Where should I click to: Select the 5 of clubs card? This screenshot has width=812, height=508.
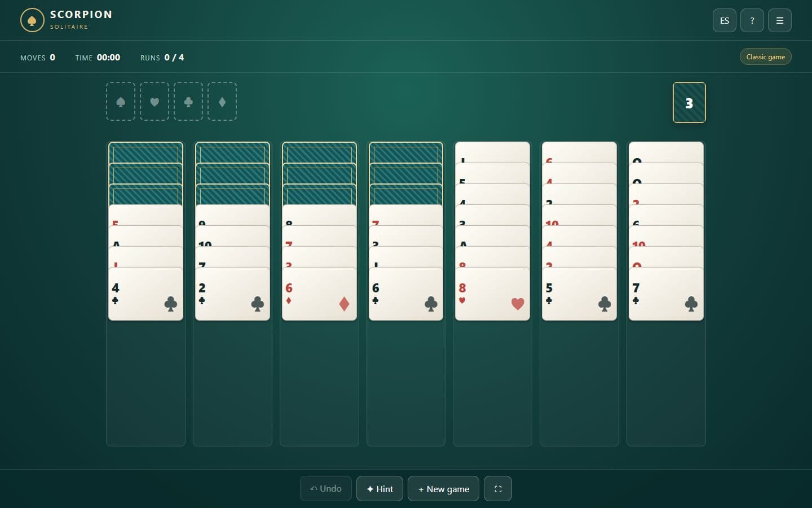579,294
